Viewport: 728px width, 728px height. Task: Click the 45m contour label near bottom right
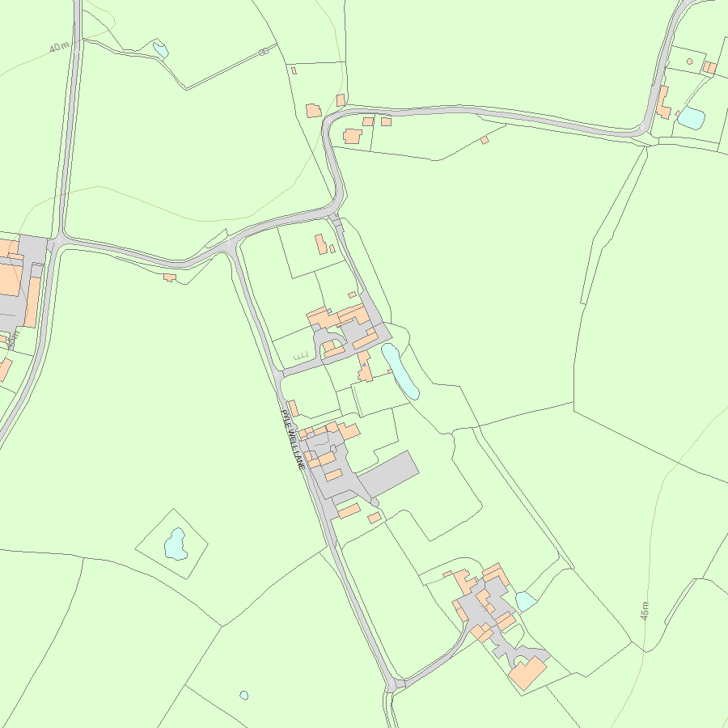(645, 611)
